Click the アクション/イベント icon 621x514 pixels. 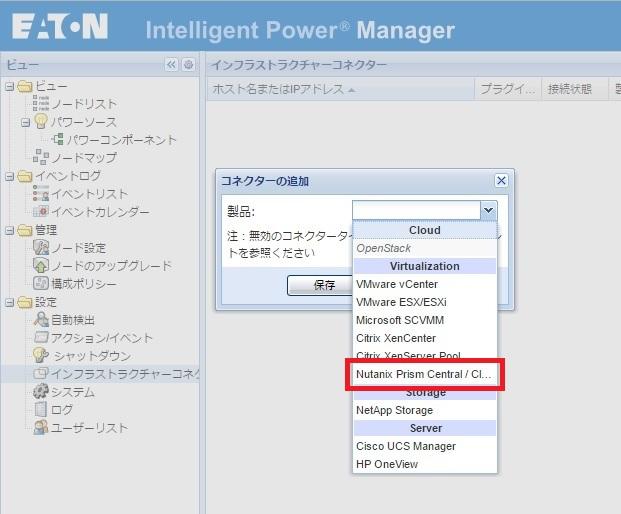[x=41, y=337]
